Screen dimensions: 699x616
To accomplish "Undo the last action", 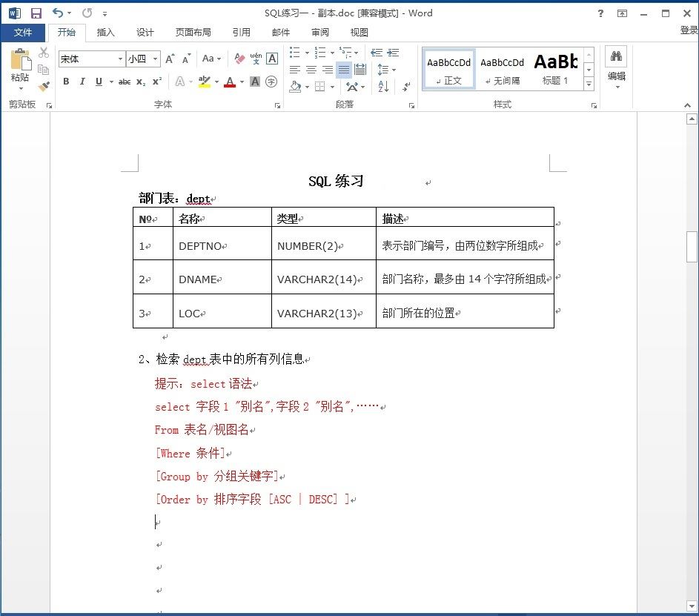I will click(x=58, y=13).
